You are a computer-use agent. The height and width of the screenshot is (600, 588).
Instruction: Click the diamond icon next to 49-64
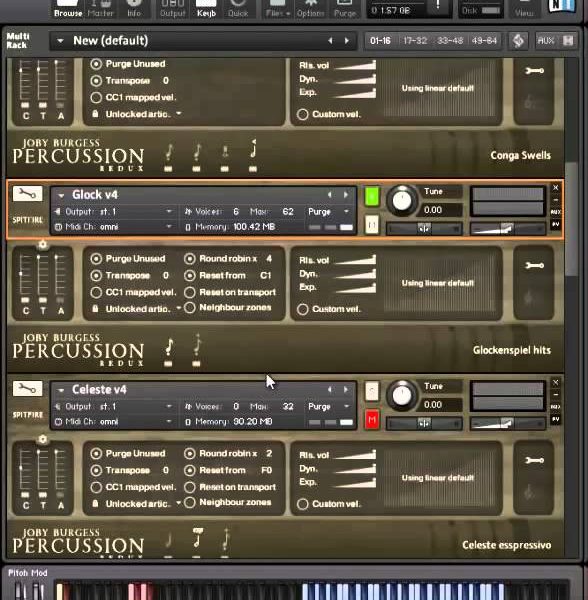[x=518, y=41]
